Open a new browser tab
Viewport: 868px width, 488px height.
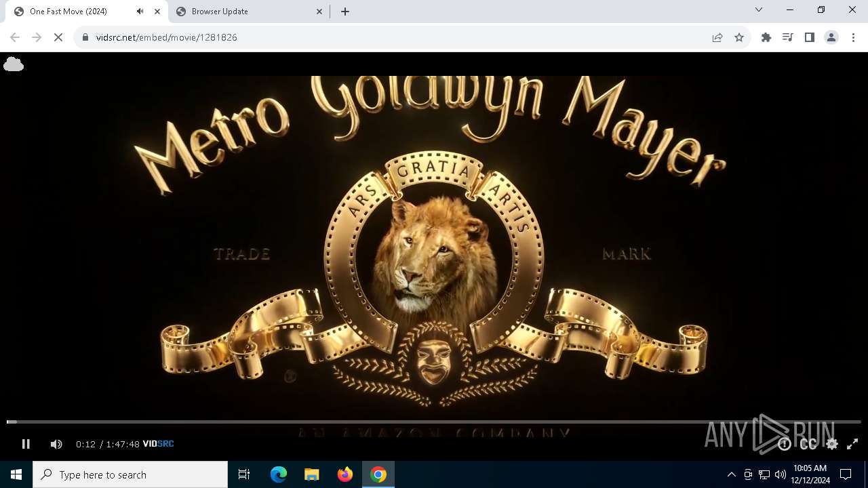pos(345,12)
